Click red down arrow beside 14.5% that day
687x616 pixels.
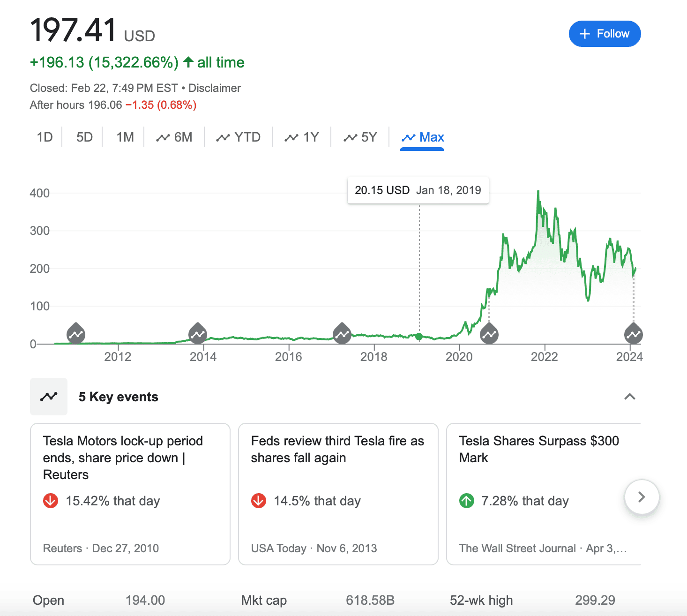click(259, 501)
